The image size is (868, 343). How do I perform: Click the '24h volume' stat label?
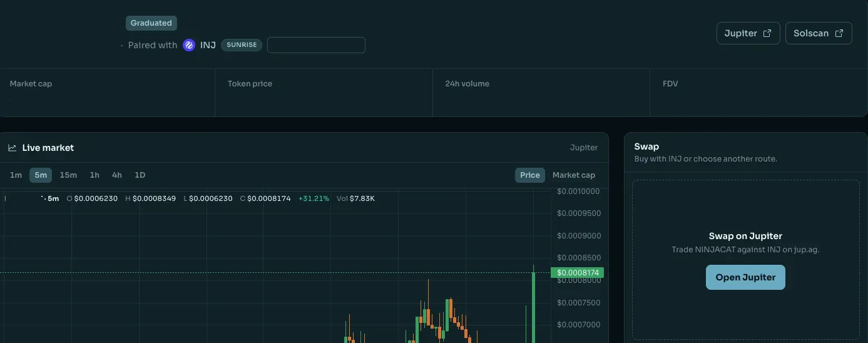coord(467,84)
